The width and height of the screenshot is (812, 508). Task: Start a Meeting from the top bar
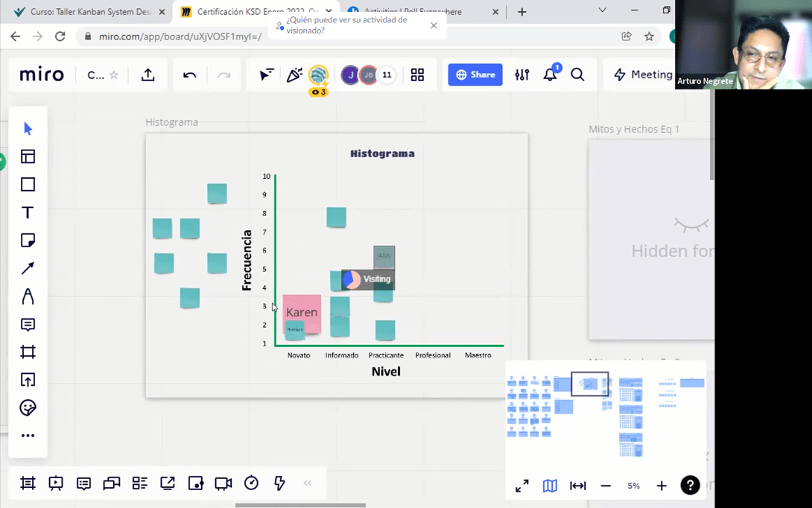[x=642, y=74]
